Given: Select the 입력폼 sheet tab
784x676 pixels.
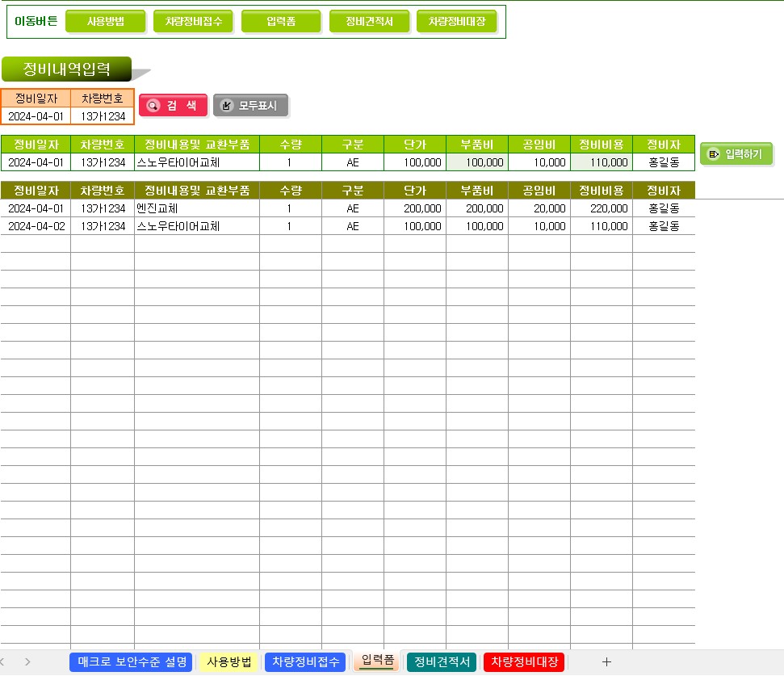Looking at the screenshot, I should 378,661.
